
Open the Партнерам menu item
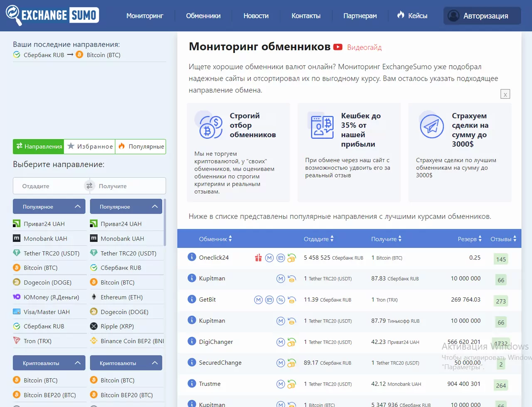[x=360, y=16]
